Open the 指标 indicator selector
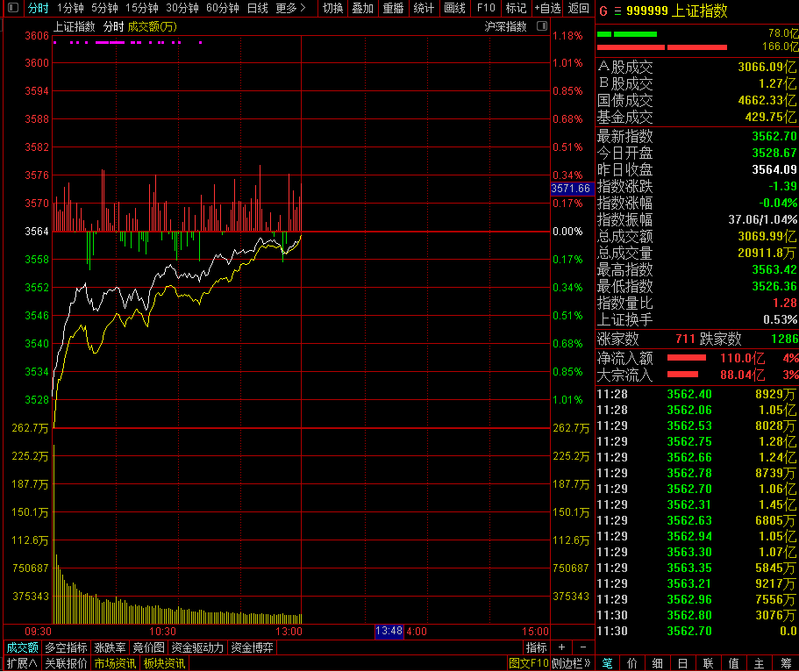 coord(536,647)
